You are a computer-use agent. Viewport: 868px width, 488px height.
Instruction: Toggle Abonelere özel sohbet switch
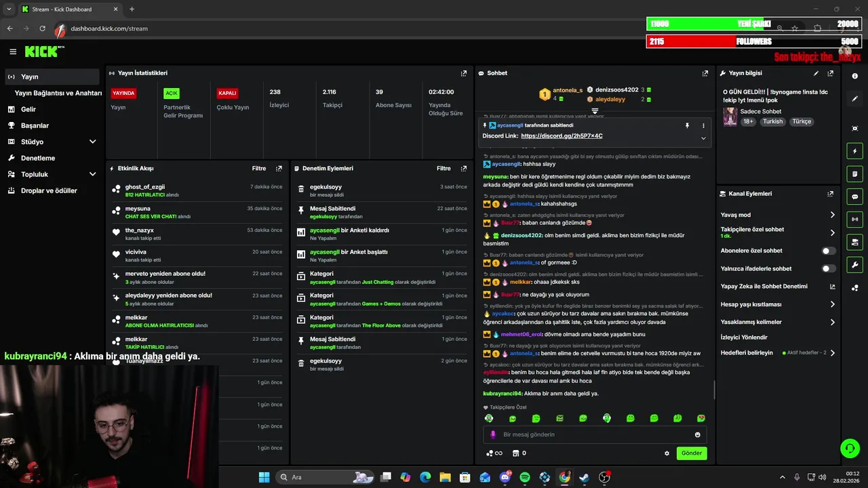[828, 251]
